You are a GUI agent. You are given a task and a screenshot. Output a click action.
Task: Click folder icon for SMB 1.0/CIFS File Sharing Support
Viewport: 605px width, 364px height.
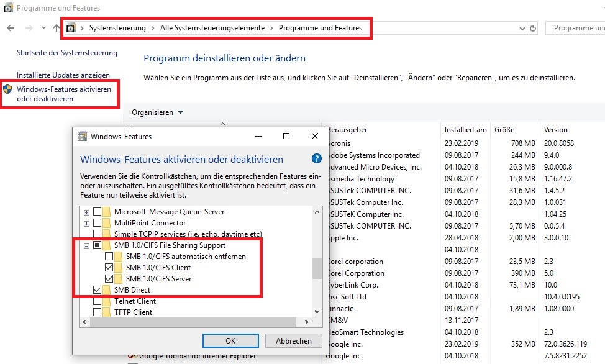tap(106, 245)
